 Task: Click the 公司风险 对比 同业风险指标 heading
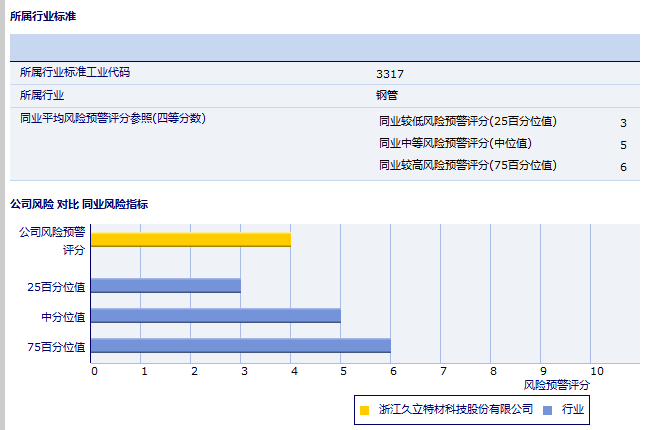[x=79, y=204]
